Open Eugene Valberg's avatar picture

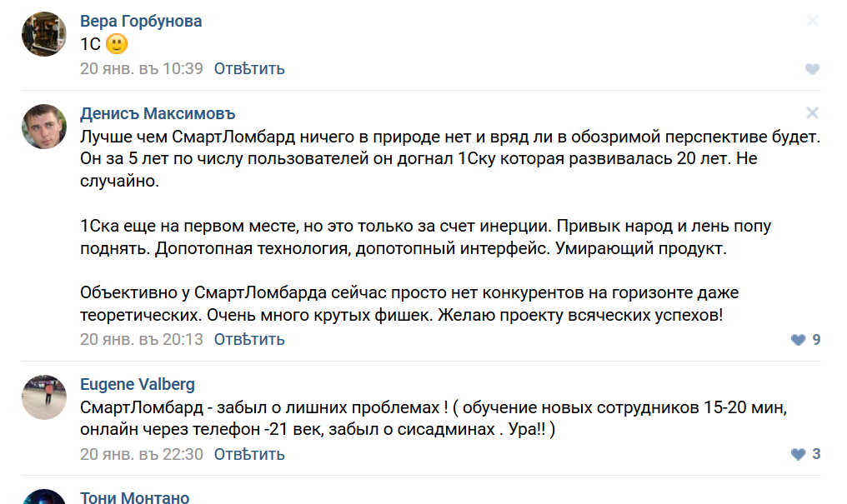[x=44, y=397]
